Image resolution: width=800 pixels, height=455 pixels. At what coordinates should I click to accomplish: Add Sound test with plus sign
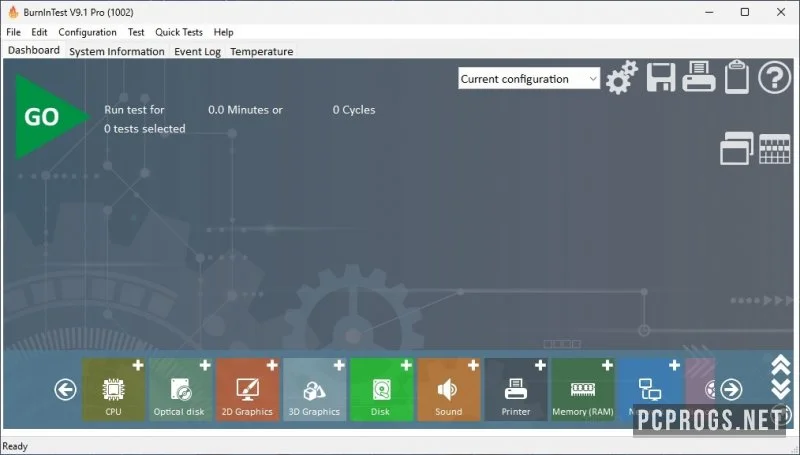pyautogui.click(x=473, y=365)
